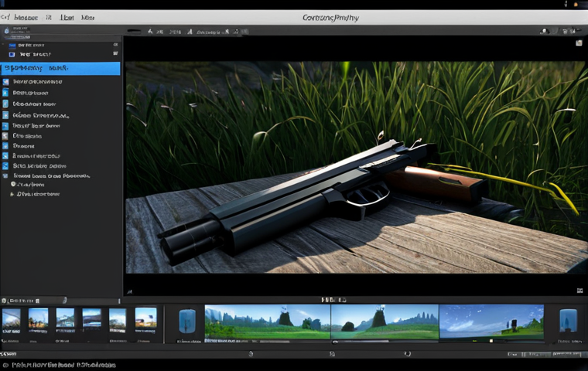
Task: Open the second menu in the menu bar
Action: point(26,18)
